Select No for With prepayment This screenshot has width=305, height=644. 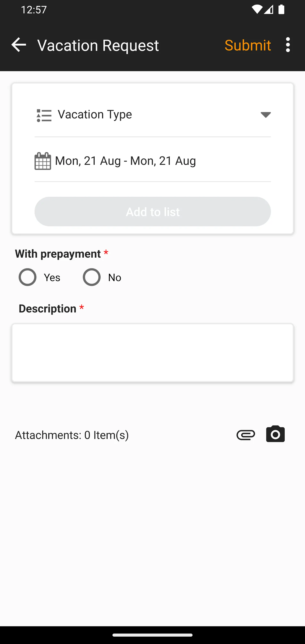[x=92, y=277]
